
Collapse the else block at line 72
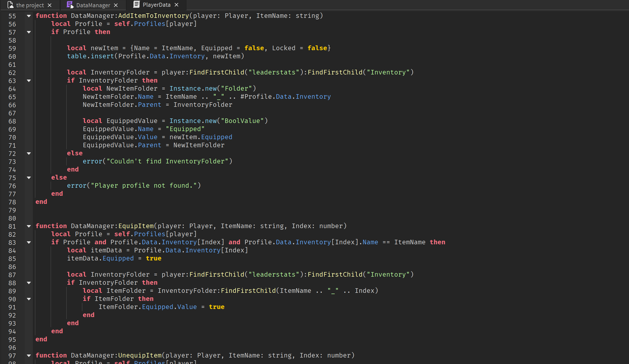[28, 153]
